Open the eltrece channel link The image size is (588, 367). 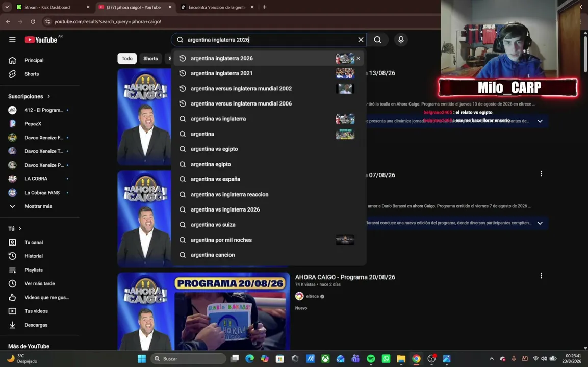[313, 296]
